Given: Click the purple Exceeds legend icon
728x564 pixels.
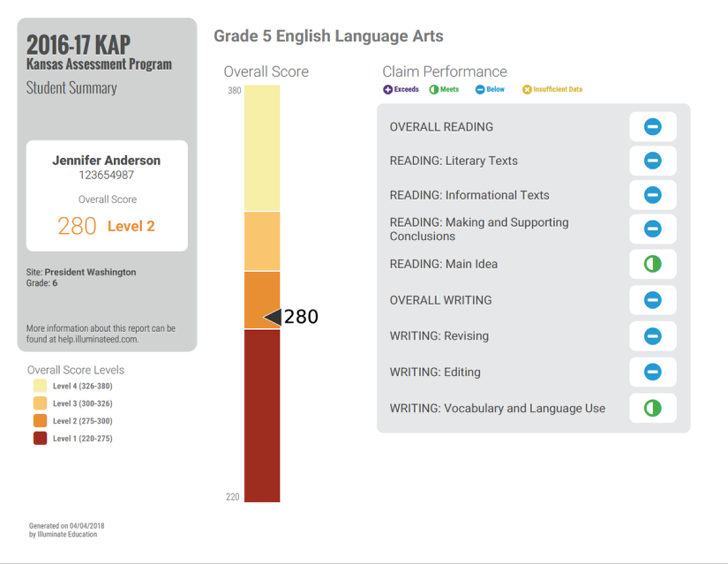Looking at the screenshot, I should 387,90.
